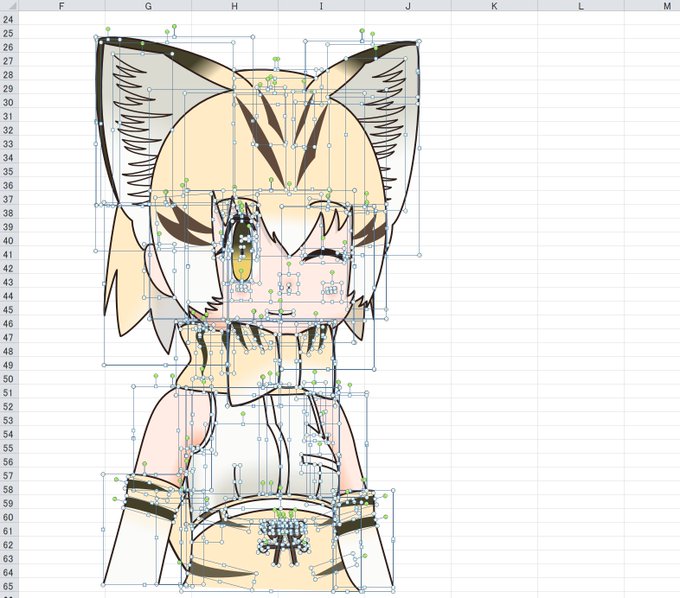Select row 39 header

point(9,227)
